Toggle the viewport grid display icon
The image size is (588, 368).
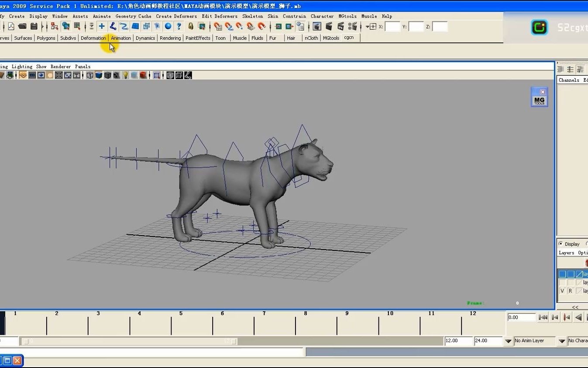(23, 75)
